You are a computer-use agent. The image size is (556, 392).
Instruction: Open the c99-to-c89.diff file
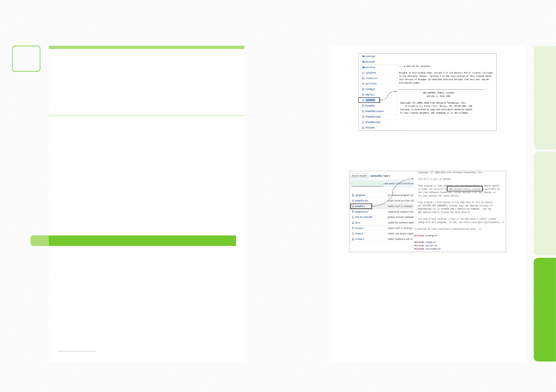click(x=363, y=217)
